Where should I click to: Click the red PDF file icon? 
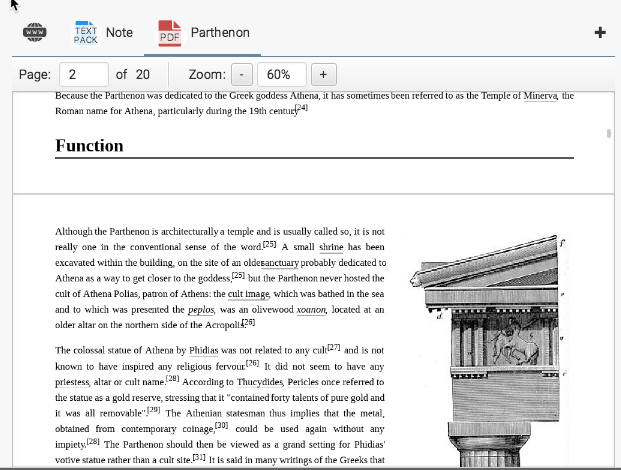169,34
